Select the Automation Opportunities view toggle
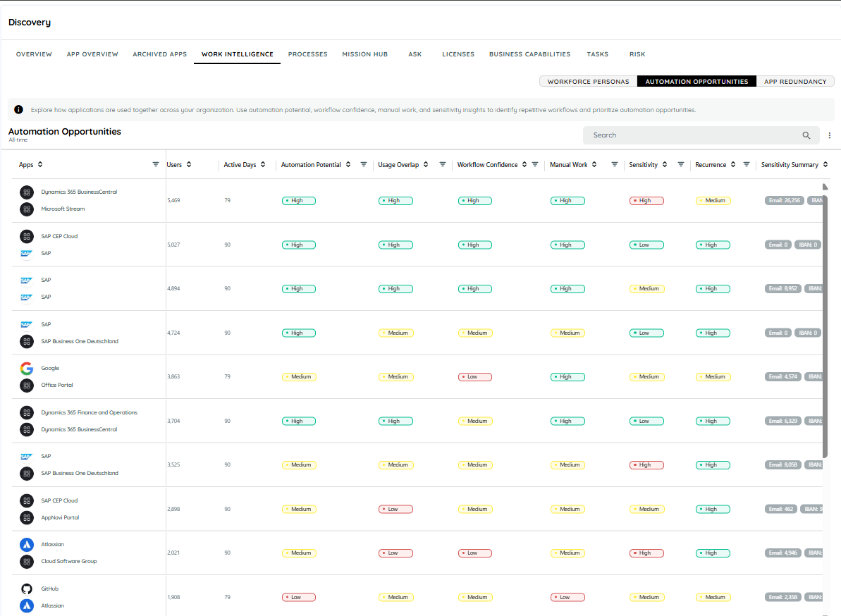The width and height of the screenshot is (841, 616). coord(696,82)
